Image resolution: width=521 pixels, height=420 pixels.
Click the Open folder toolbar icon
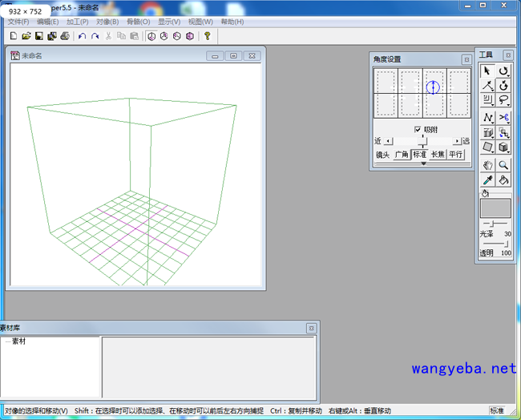(26, 36)
